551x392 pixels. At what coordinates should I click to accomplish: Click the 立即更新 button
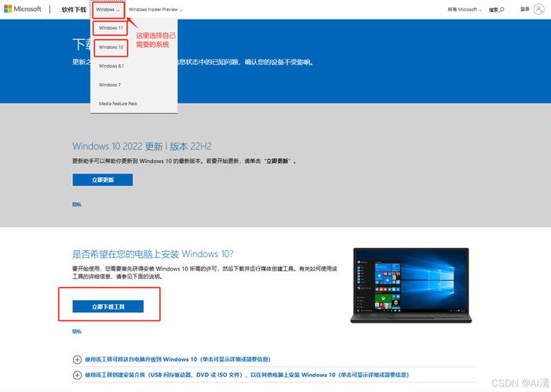[x=103, y=180]
